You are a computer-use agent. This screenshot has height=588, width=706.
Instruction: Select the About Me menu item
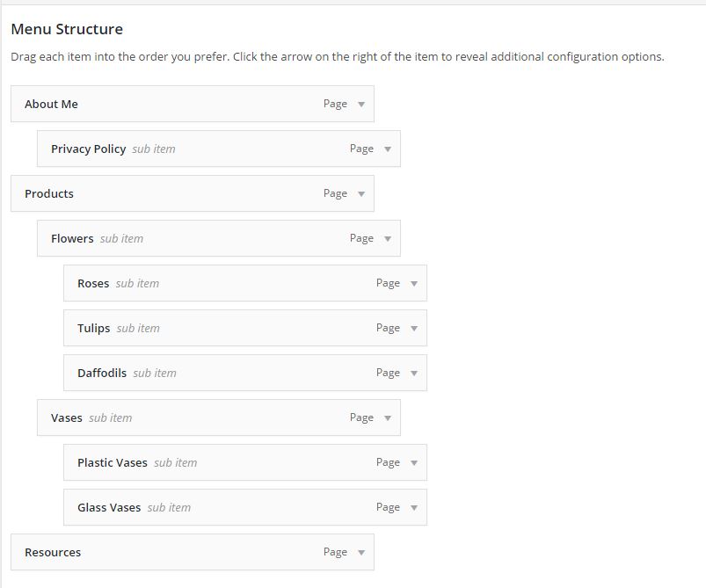pos(193,104)
